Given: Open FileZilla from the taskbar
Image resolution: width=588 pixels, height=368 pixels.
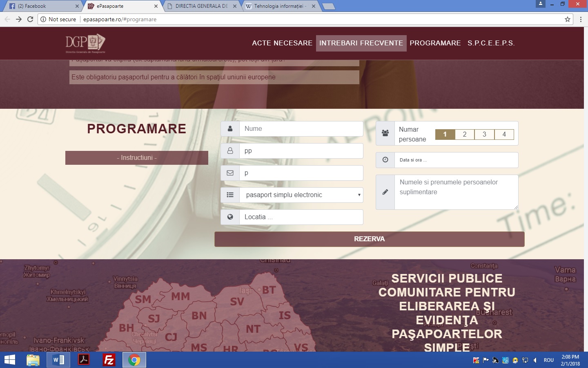Looking at the screenshot, I should point(109,360).
